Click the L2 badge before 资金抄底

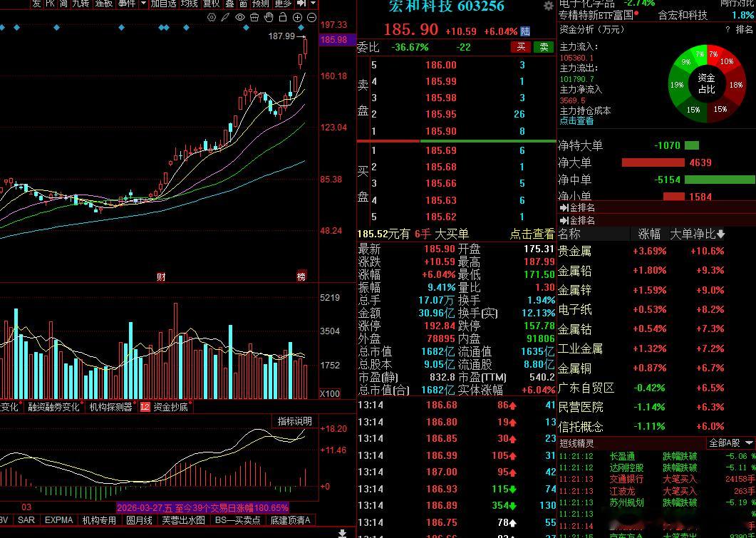tap(145, 407)
